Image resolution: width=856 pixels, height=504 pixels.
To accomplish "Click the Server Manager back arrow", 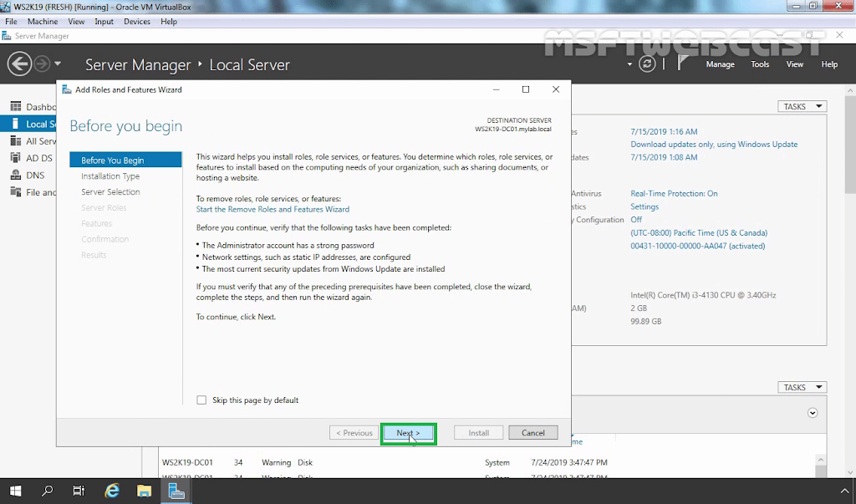I will (x=19, y=64).
